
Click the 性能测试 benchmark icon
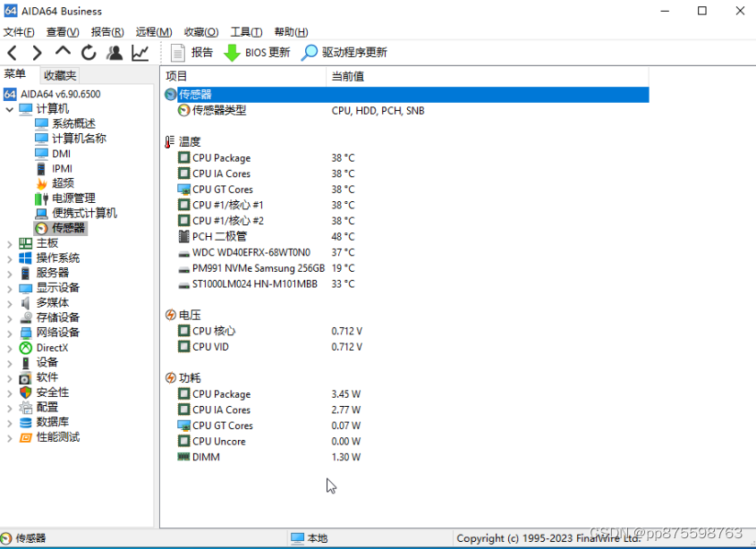tap(26, 437)
